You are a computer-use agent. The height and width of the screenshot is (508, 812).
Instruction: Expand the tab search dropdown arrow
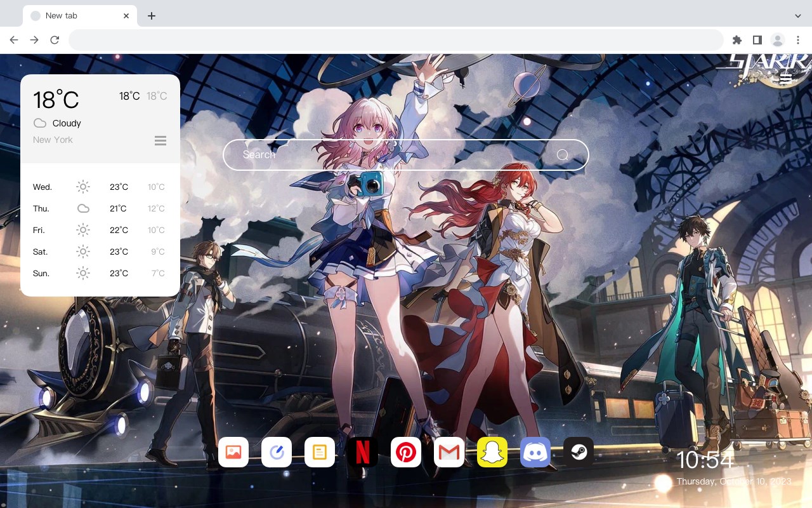coord(798,16)
